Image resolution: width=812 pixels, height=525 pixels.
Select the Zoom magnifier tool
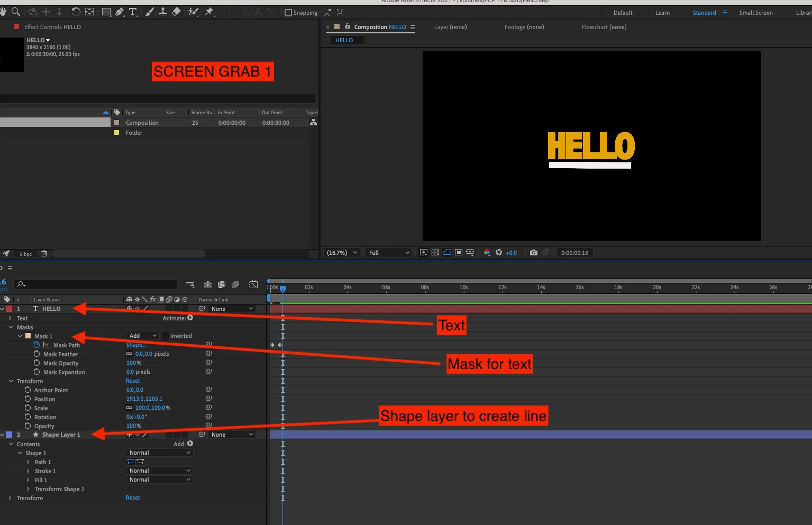pos(16,12)
